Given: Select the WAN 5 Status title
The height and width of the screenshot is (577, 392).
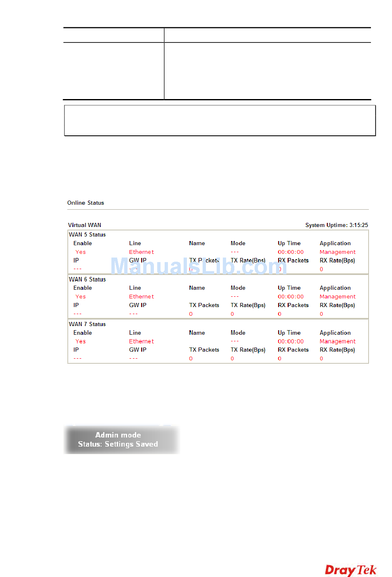Looking at the screenshot, I should 87,234.
